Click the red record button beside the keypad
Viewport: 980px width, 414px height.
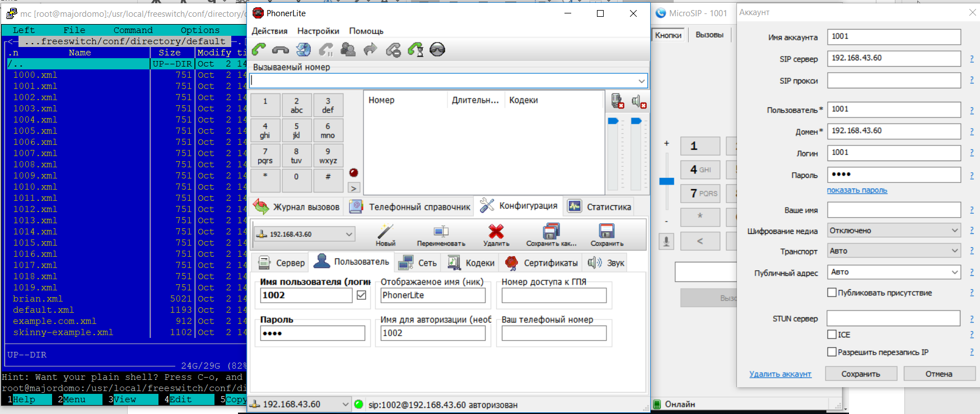(353, 172)
